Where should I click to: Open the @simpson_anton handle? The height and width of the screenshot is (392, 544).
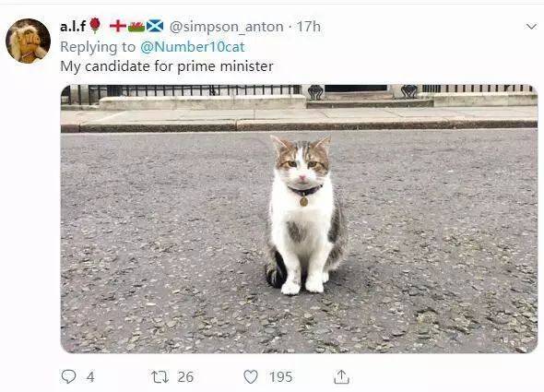coord(226,27)
